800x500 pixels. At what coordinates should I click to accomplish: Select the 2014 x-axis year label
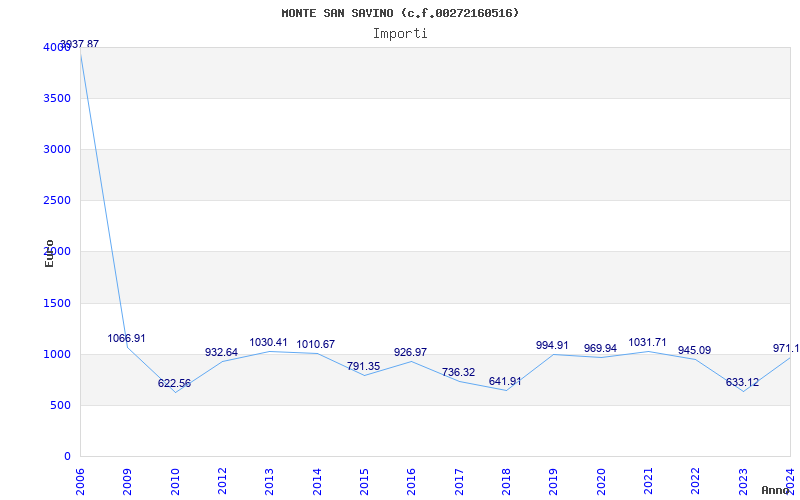coord(317,482)
